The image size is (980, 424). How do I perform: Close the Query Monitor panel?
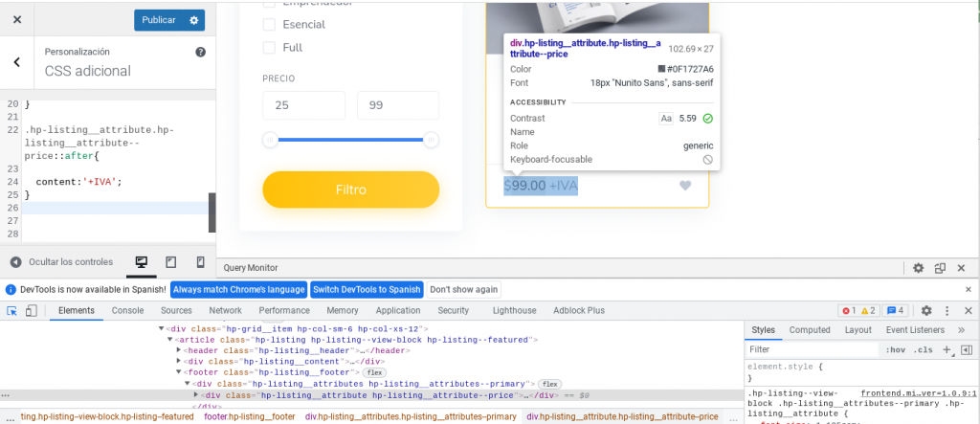point(962,268)
